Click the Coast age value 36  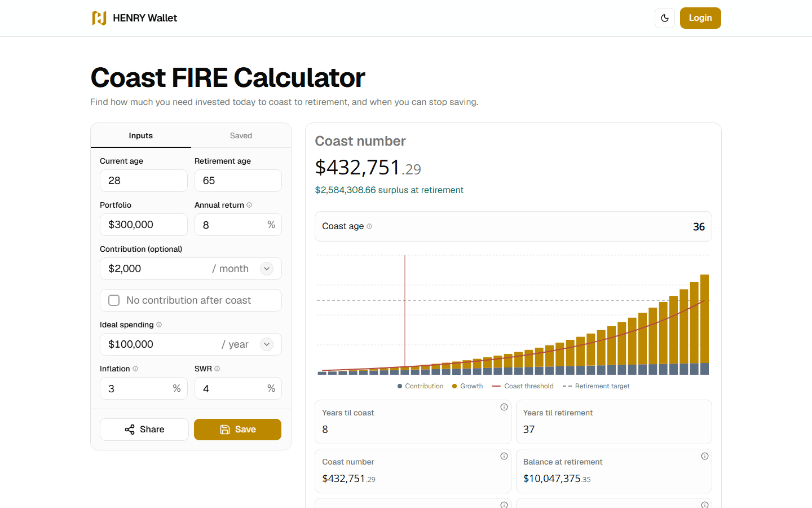[x=699, y=226]
